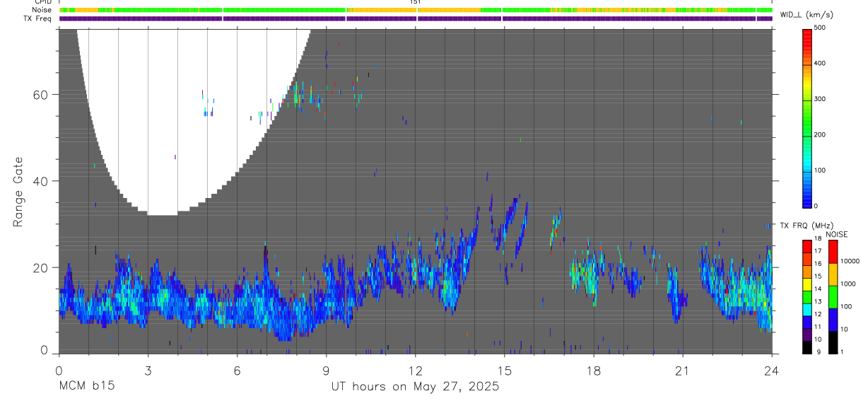Click the MCM b15 beam label
The image size is (868, 401).
click(x=86, y=386)
